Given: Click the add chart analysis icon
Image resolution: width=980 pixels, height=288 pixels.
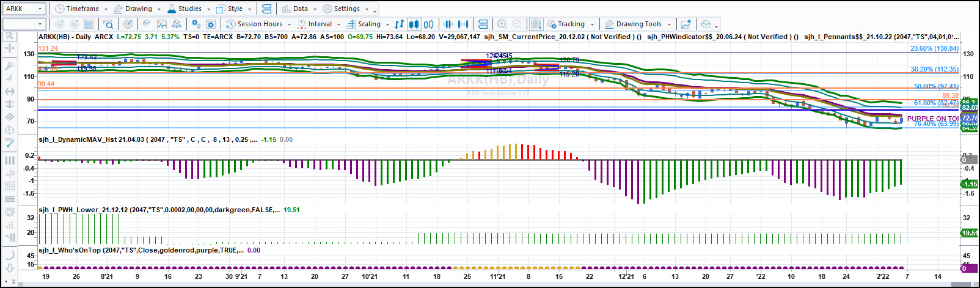Looking at the screenshot, I should click(686, 24).
